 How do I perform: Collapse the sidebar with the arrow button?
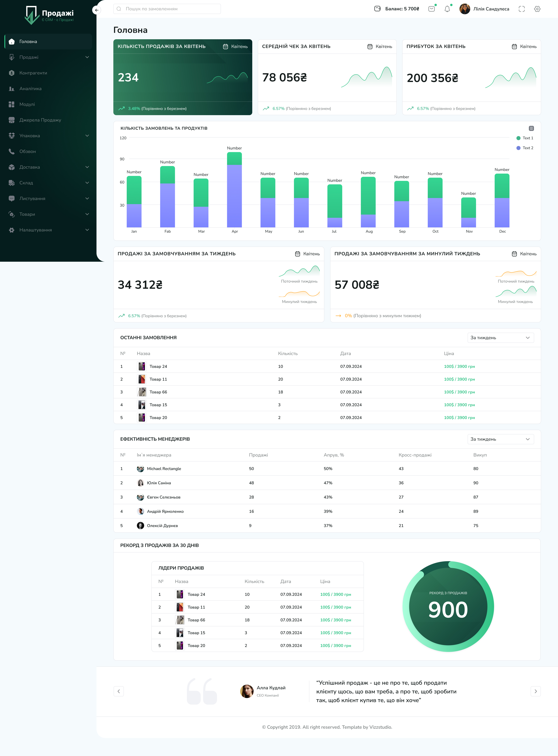[x=97, y=10]
